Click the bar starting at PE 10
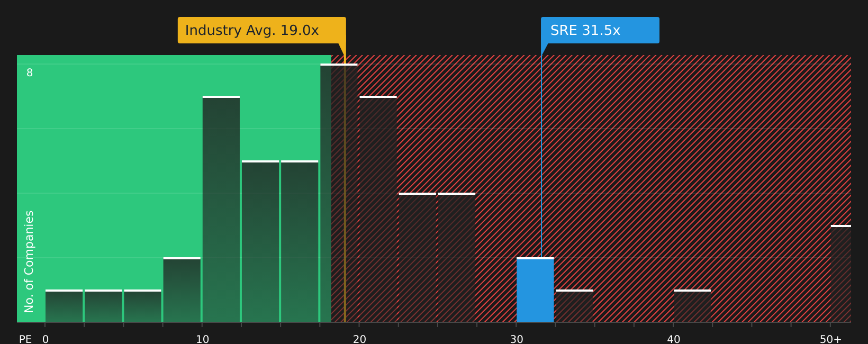 click(221, 209)
